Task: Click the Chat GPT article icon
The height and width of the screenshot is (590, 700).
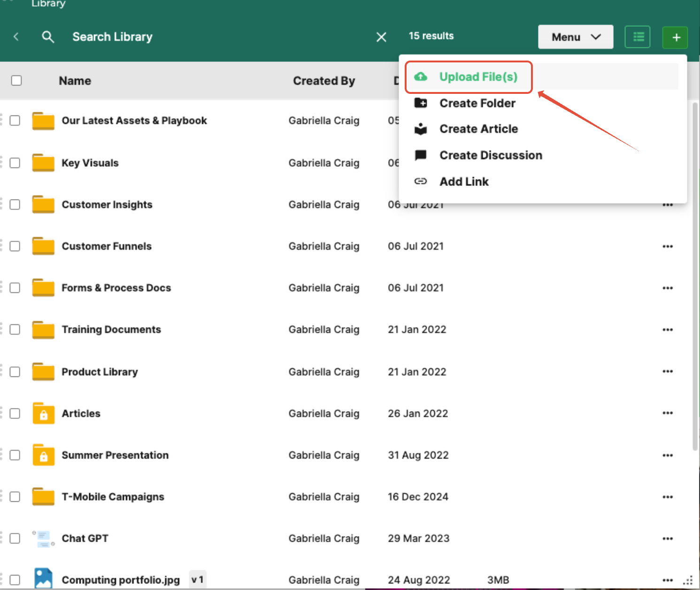Action: click(43, 538)
